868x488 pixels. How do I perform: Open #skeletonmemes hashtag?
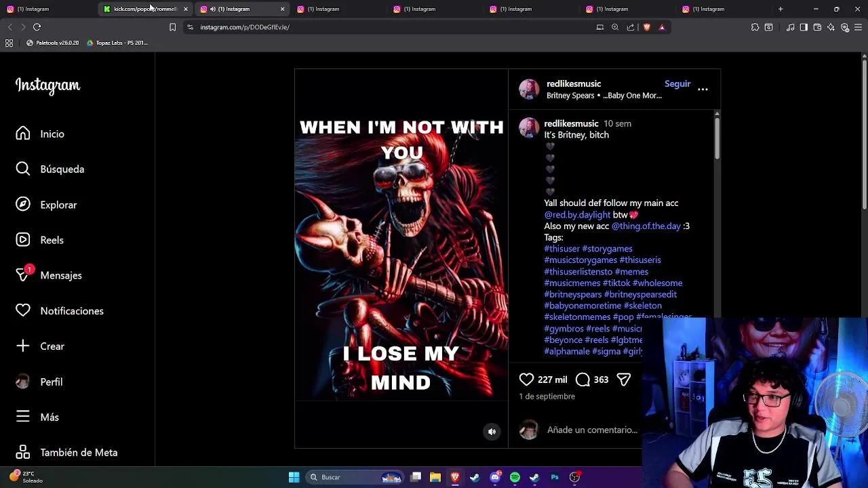click(x=577, y=317)
